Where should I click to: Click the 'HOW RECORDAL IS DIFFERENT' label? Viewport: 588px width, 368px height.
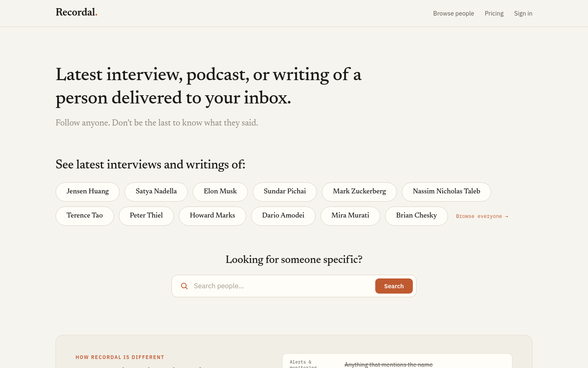coord(120,357)
